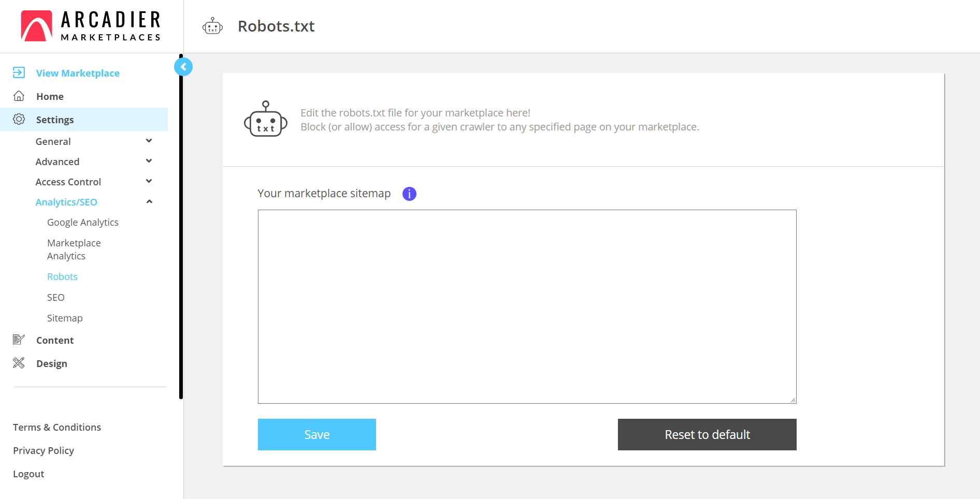Screen dimensions: 980x499
Task: Expand the Advanced settings chevron
Action: pos(149,161)
